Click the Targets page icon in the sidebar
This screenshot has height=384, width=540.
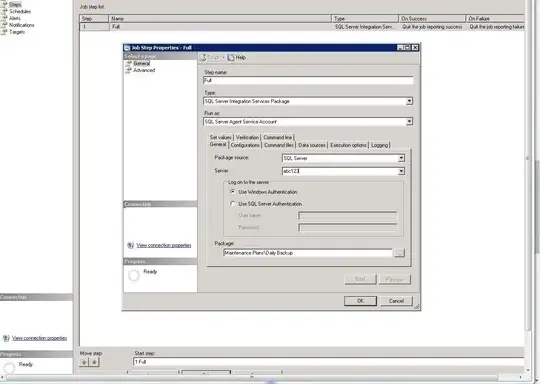[4, 32]
